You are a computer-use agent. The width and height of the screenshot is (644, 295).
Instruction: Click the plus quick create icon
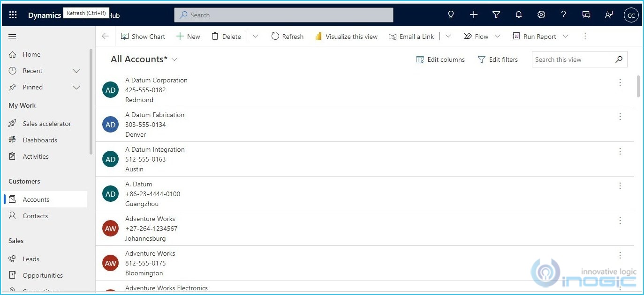tap(474, 15)
